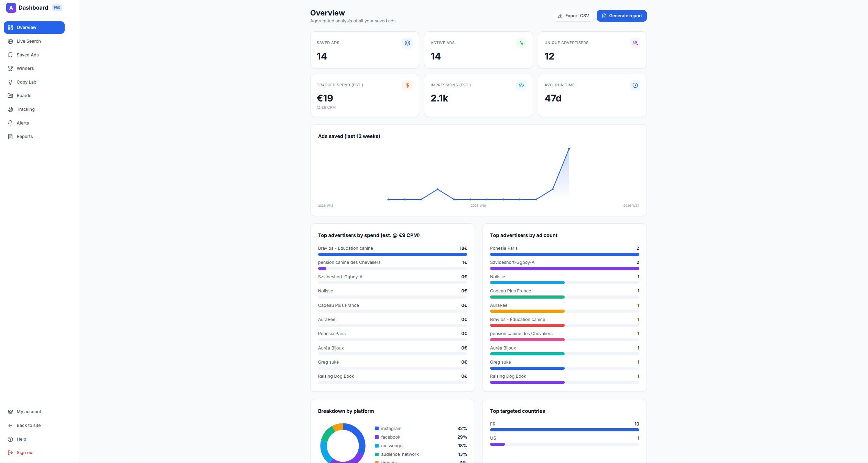Click the 2026-W19 axis label
The height and width of the screenshot is (463, 868).
click(x=478, y=206)
